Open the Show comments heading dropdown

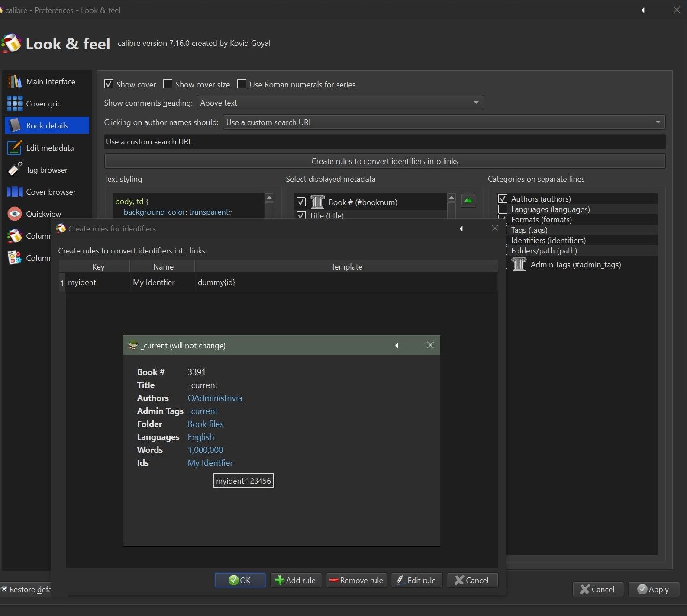(x=340, y=103)
